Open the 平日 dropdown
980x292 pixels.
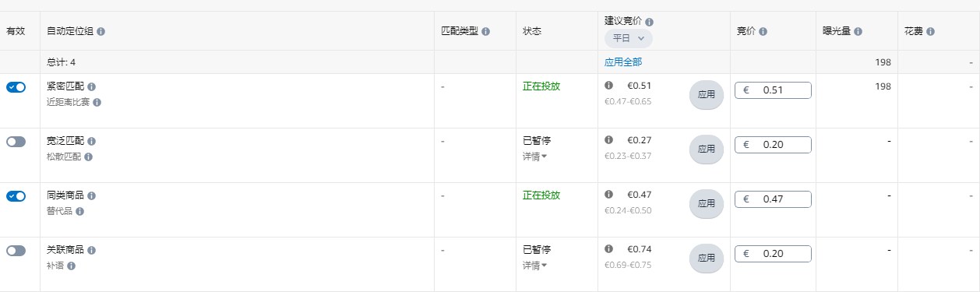tap(629, 38)
